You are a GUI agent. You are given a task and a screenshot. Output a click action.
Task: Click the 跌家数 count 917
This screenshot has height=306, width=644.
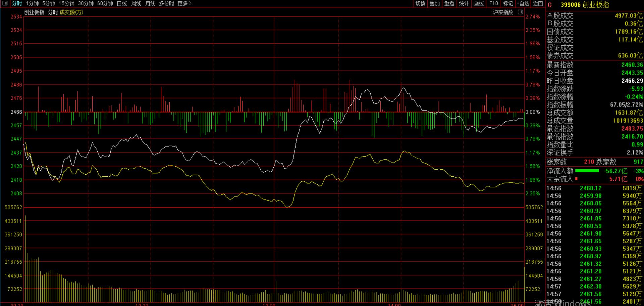[638, 162]
